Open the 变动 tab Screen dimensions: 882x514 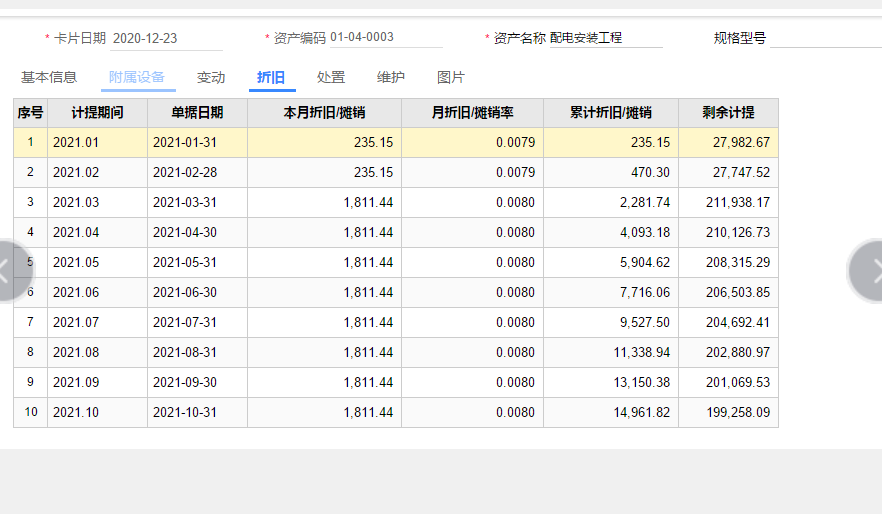coord(211,77)
